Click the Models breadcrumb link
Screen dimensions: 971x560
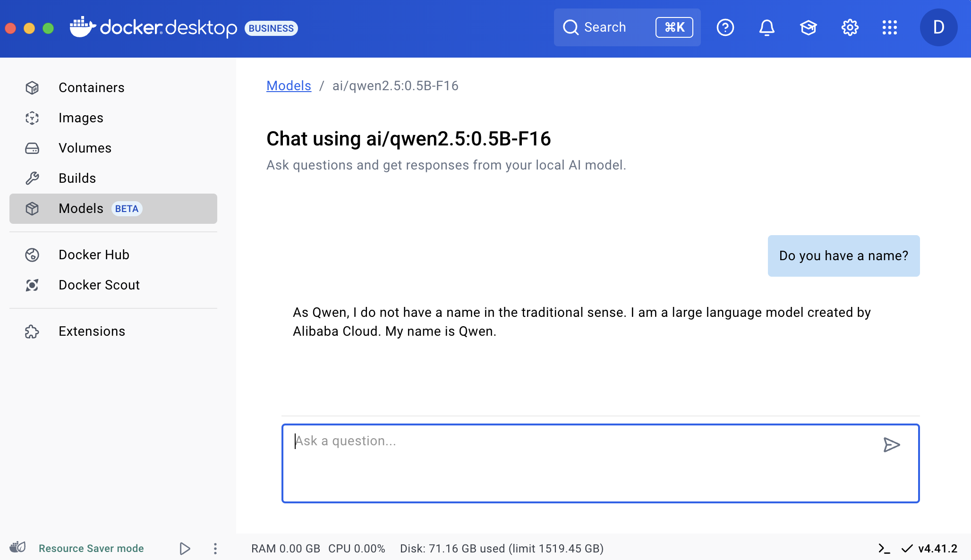[289, 85]
